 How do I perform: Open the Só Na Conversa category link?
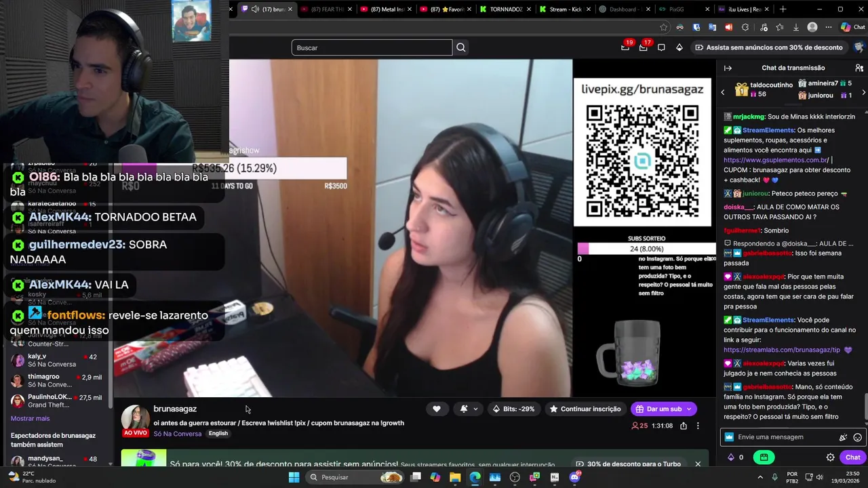[178, 434]
